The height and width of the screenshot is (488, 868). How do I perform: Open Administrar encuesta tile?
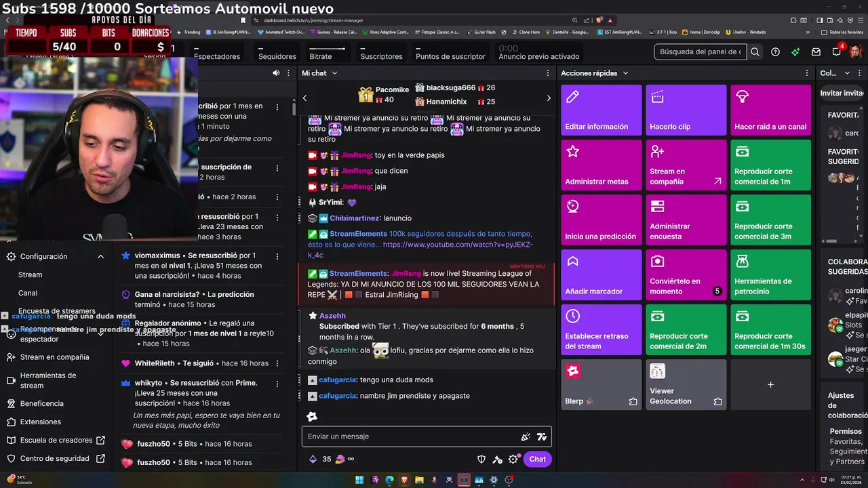tap(686, 220)
